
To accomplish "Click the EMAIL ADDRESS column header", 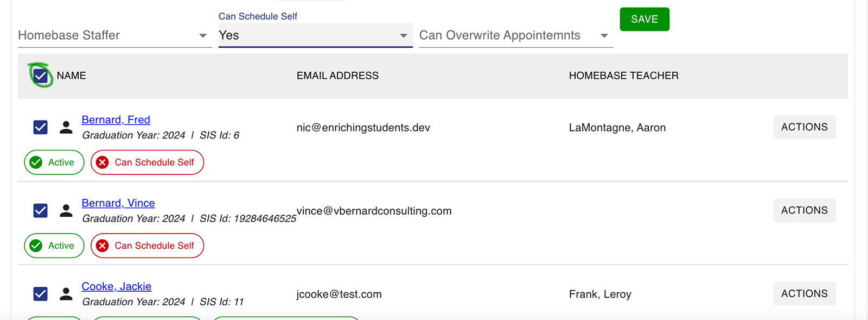I will pos(337,76).
